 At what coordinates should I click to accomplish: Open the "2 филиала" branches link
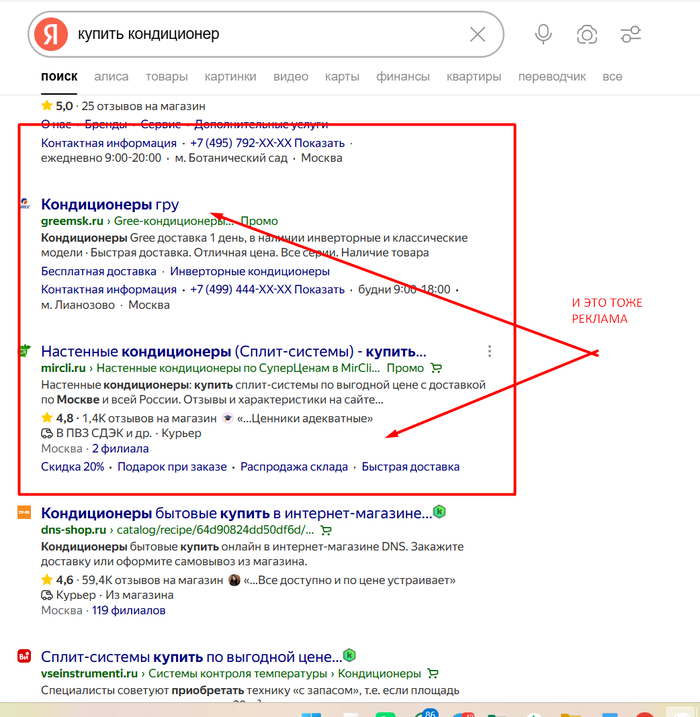pos(122,450)
